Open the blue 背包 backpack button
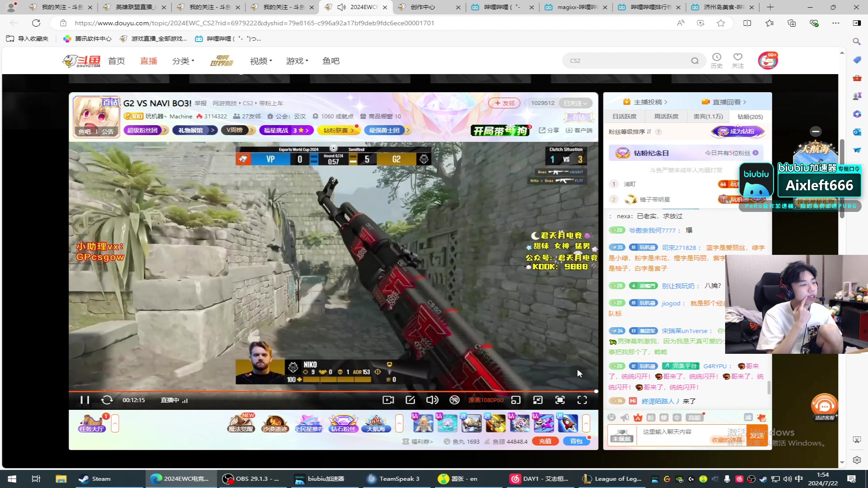This screenshot has height=488, width=868. click(576, 441)
